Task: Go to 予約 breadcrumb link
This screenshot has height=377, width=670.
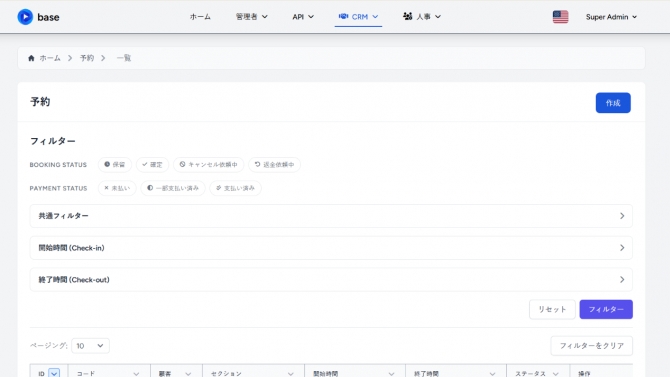Action: click(x=87, y=58)
